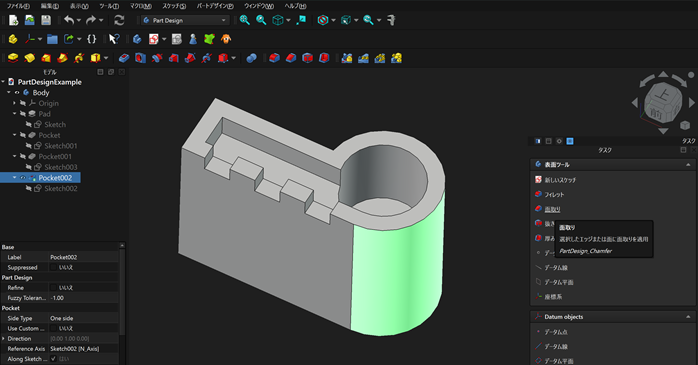Open the additive primitive dropdown arrow
This screenshot has height=365, width=698.
pyautogui.click(x=106, y=58)
